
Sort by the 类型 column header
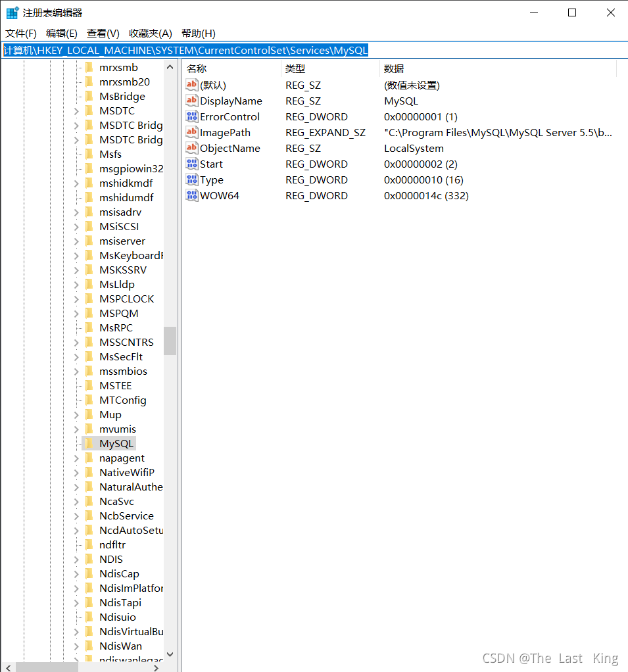click(330, 68)
